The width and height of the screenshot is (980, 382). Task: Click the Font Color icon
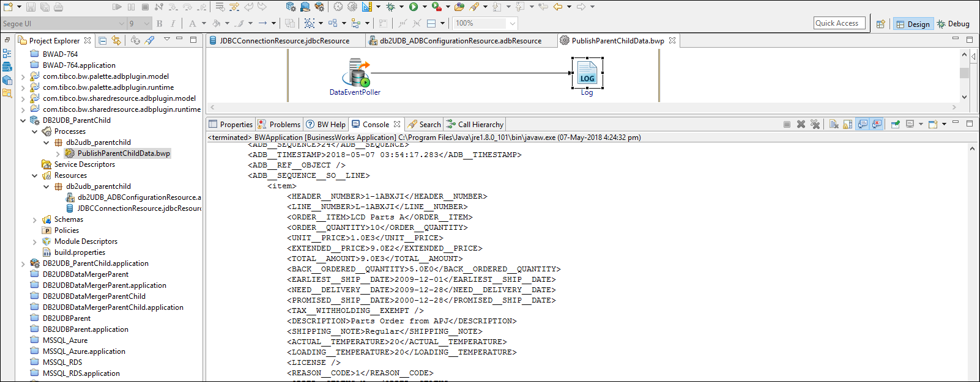pyautogui.click(x=193, y=23)
